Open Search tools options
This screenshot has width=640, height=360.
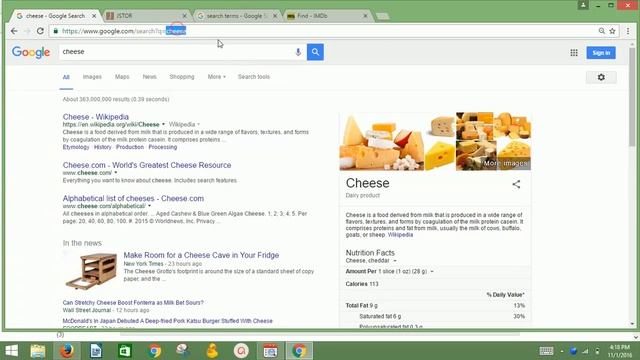point(254,77)
